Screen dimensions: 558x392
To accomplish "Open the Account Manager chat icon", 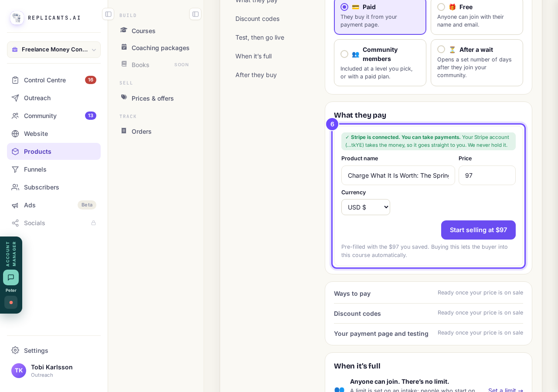I will [11, 277].
